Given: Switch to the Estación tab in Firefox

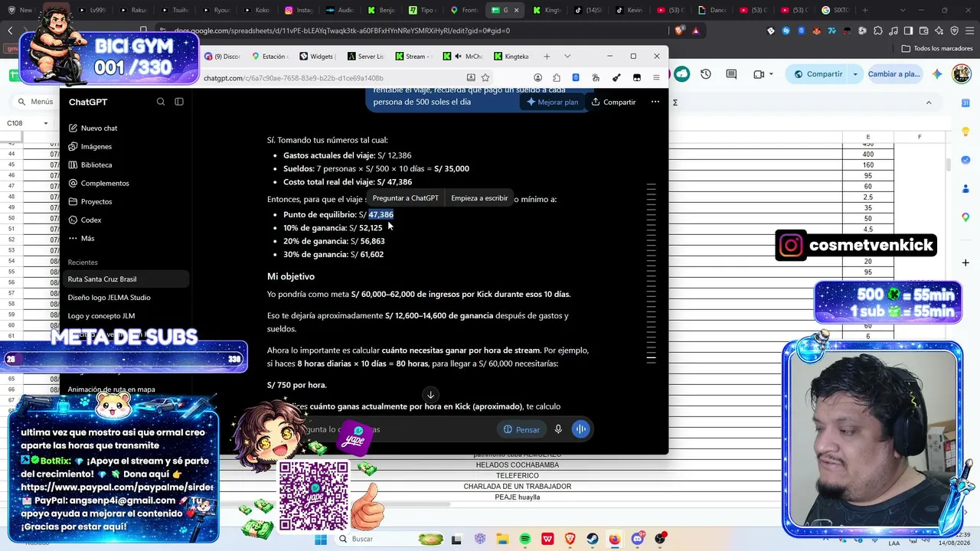Looking at the screenshot, I should point(269,56).
